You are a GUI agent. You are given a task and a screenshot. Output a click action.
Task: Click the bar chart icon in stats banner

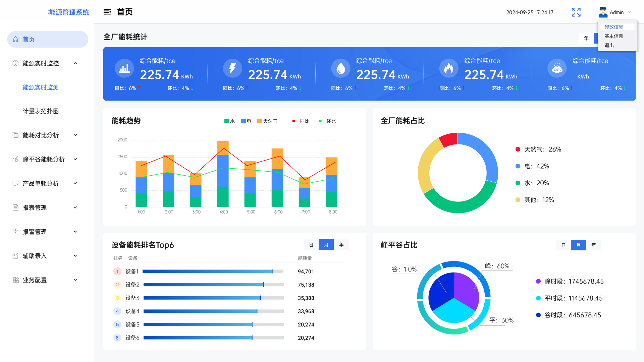(x=124, y=68)
